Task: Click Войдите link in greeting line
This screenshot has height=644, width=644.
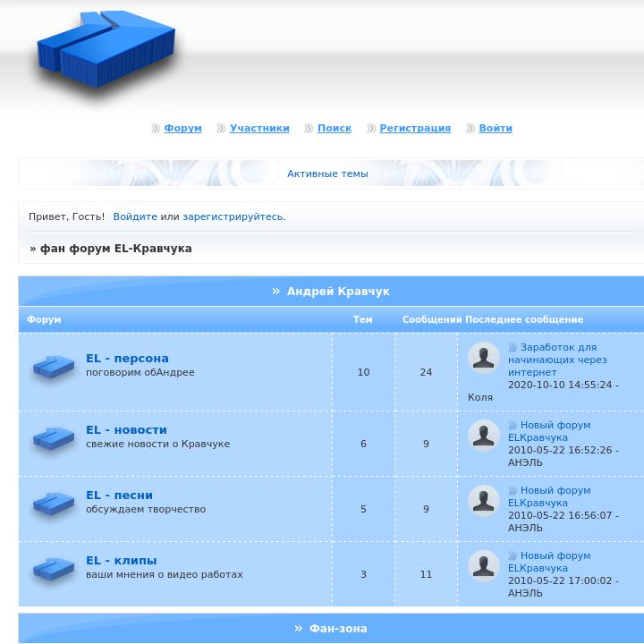Action: tap(135, 216)
